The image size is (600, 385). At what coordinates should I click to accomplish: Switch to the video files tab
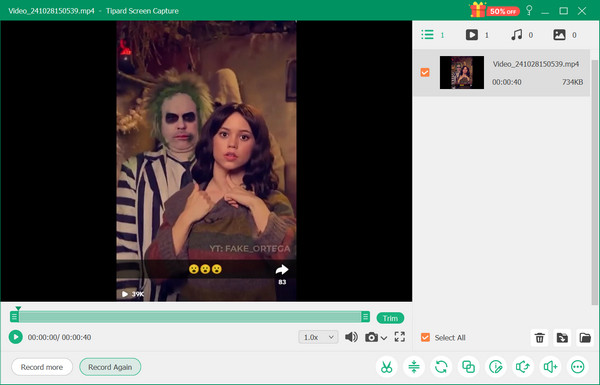tap(477, 35)
